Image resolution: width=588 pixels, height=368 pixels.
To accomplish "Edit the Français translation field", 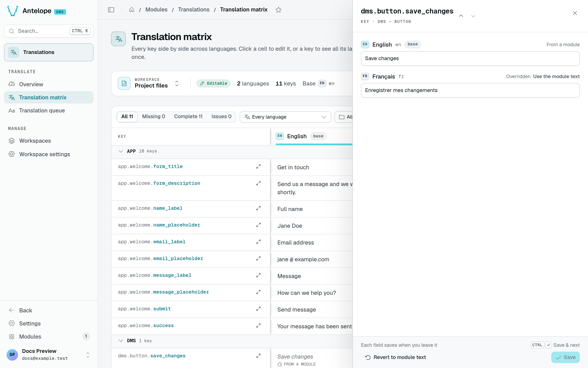I will 470,90.
